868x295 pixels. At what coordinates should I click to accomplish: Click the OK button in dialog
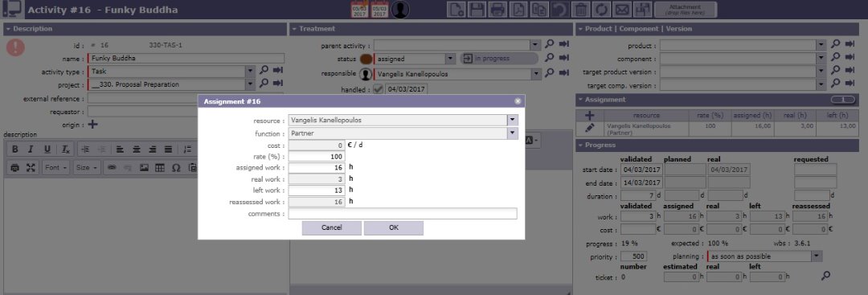coord(394,227)
